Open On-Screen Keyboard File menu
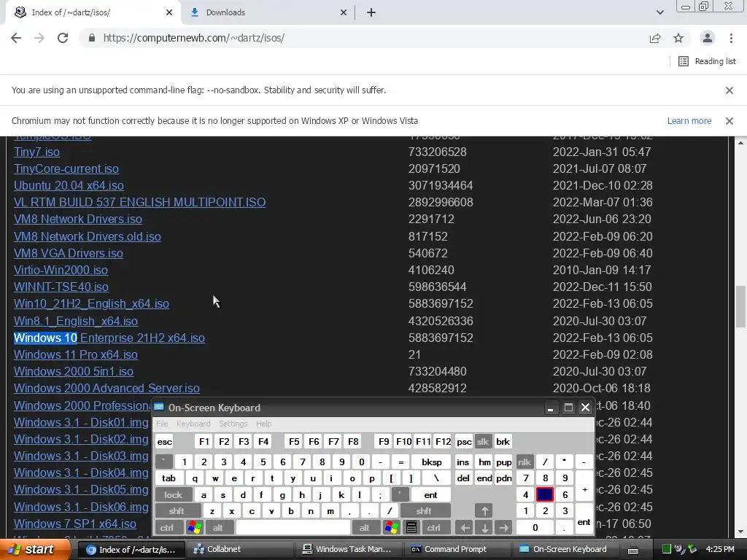747x560 pixels. point(162,424)
